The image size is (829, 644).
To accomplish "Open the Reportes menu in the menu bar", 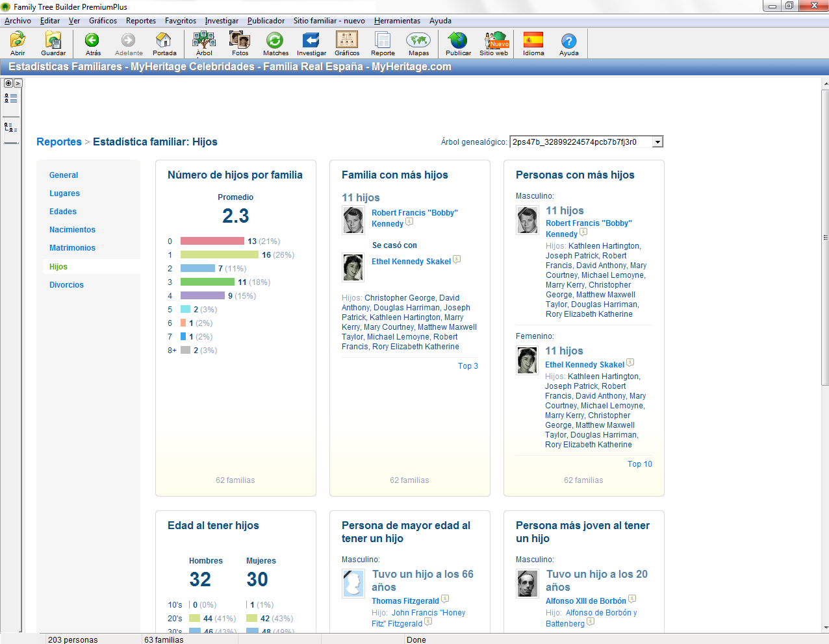I will (x=141, y=21).
